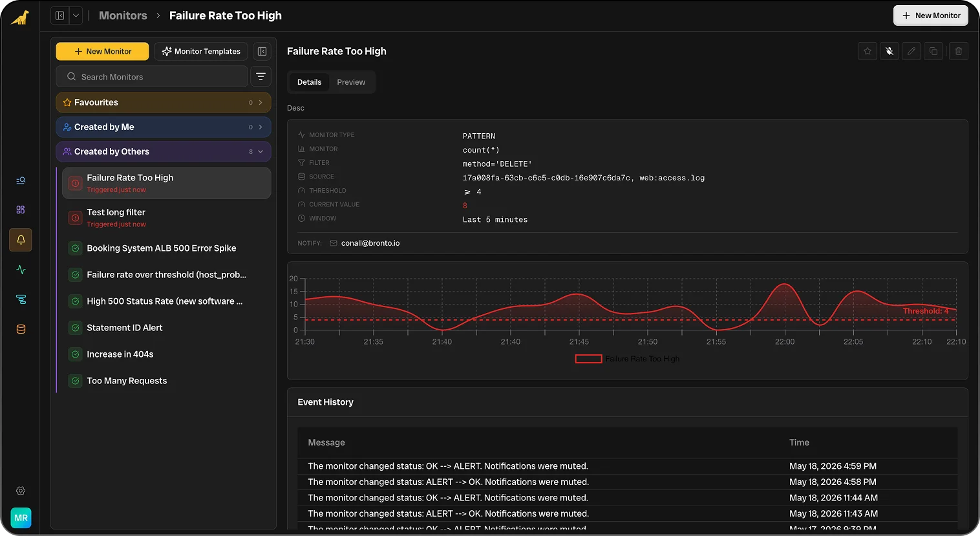Select event row dated May 18, 2026 11:44 AM
Screen dimensions: 980x536
(x=627, y=498)
